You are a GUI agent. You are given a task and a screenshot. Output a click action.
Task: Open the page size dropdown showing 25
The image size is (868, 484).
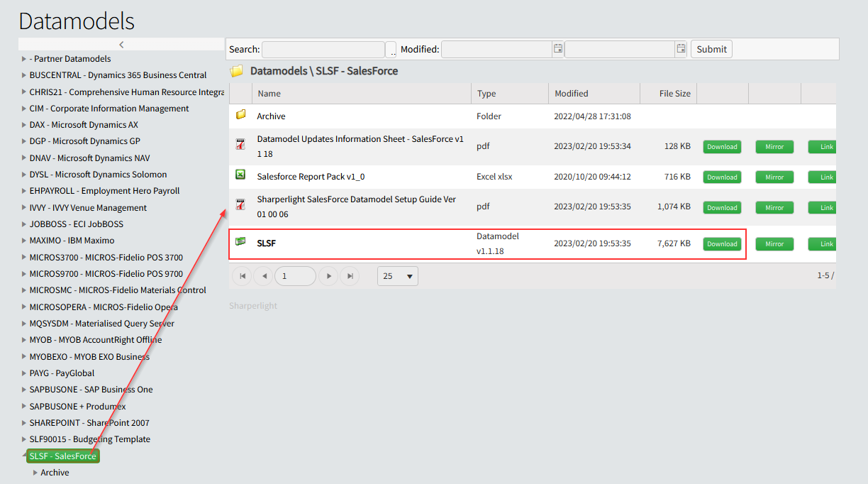(x=398, y=276)
